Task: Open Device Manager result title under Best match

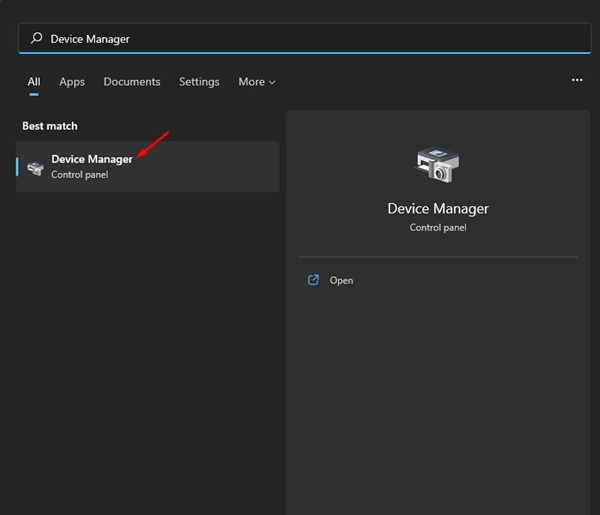Action: coord(92,159)
